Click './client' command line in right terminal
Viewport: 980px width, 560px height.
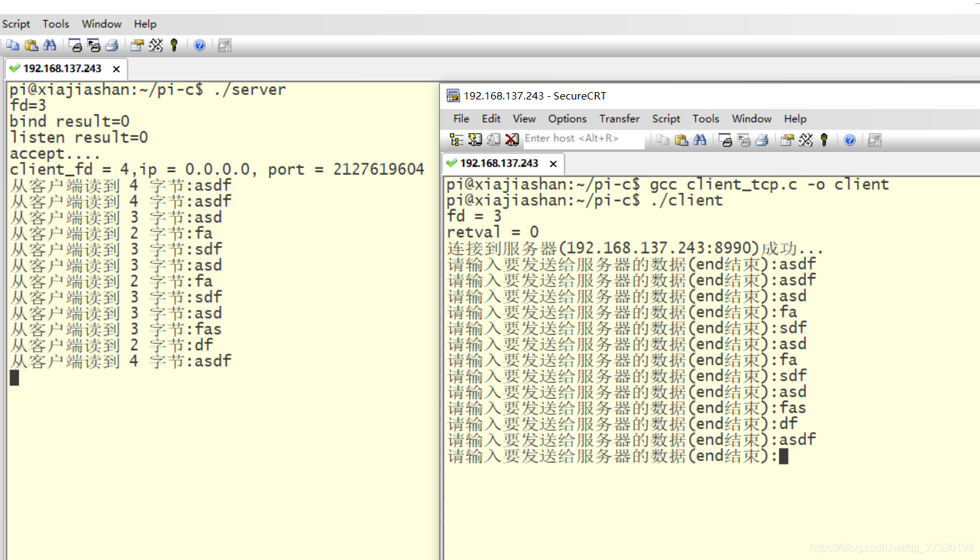(x=584, y=200)
